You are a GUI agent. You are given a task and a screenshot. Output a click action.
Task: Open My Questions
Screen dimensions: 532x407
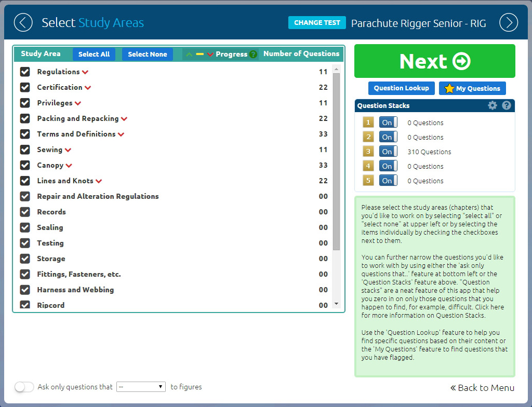coord(472,88)
